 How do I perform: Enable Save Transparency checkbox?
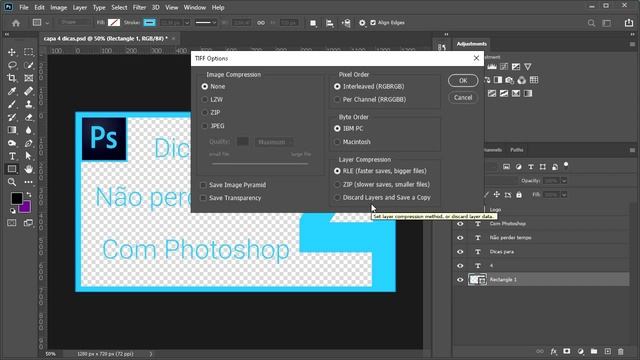point(203,198)
